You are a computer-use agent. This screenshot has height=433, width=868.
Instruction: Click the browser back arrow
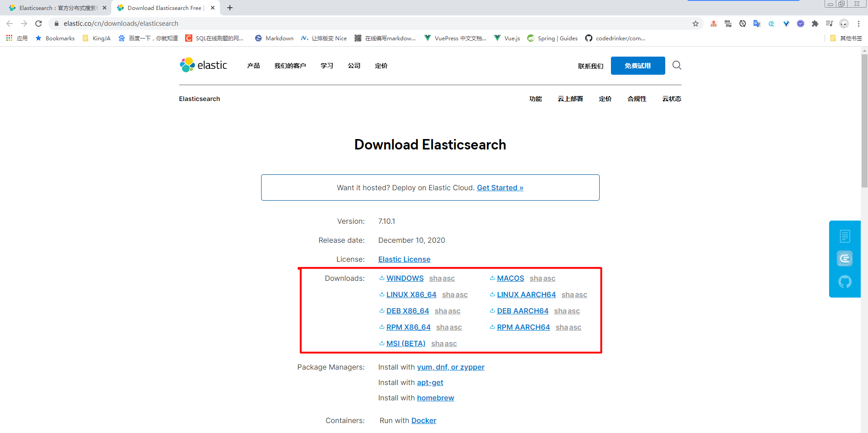point(10,24)
